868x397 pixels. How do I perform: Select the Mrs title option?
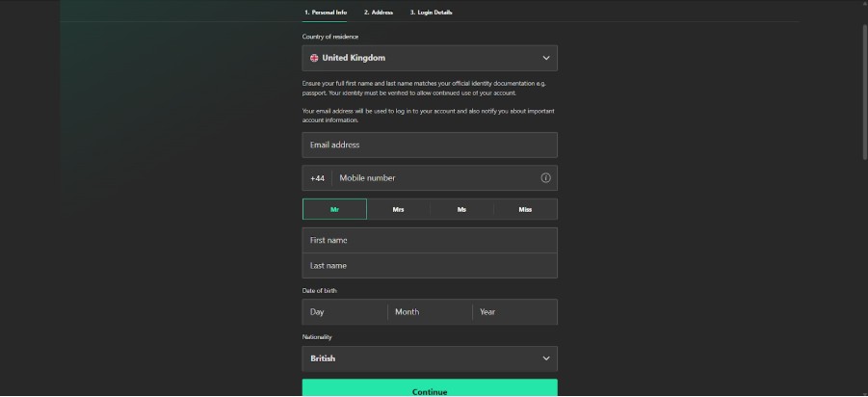point(398,209)
